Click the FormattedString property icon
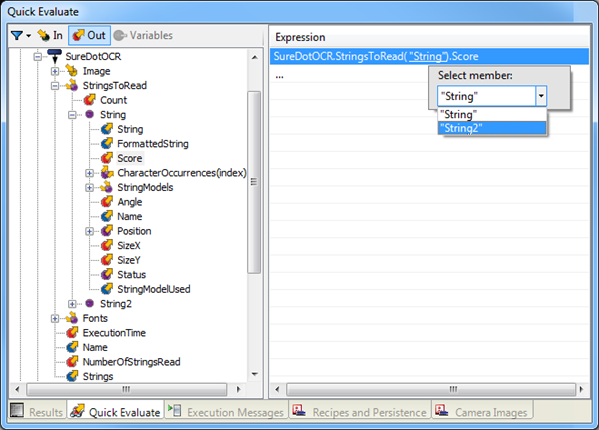 tap(107, 144)
